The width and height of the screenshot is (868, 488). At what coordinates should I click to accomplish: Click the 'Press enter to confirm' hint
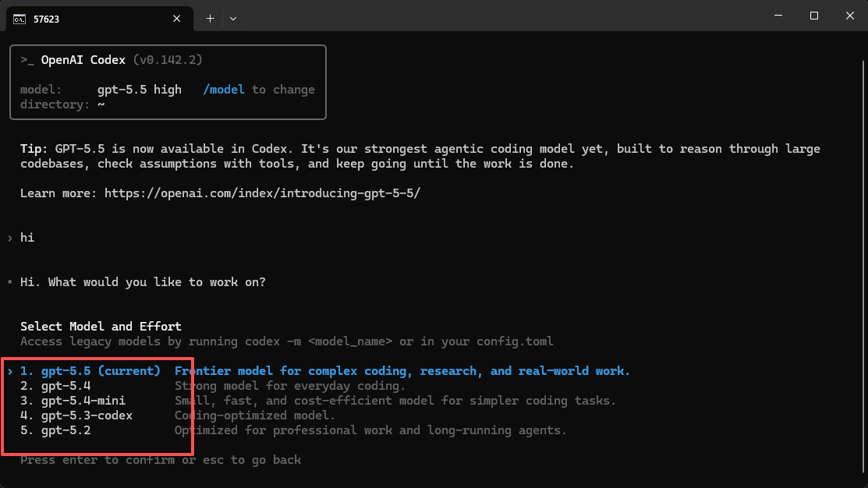click(x=161, y=460)
